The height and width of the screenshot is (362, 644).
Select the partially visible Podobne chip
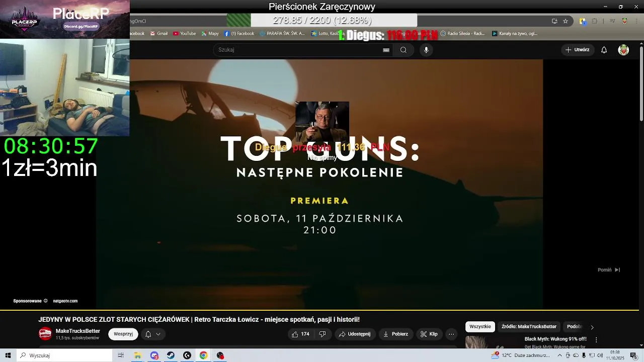[x=575, y=326]
